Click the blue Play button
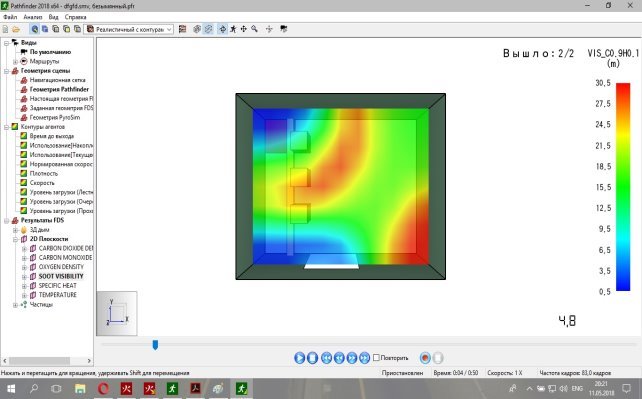Screen dimensions: 642x399 pos(300,358)
